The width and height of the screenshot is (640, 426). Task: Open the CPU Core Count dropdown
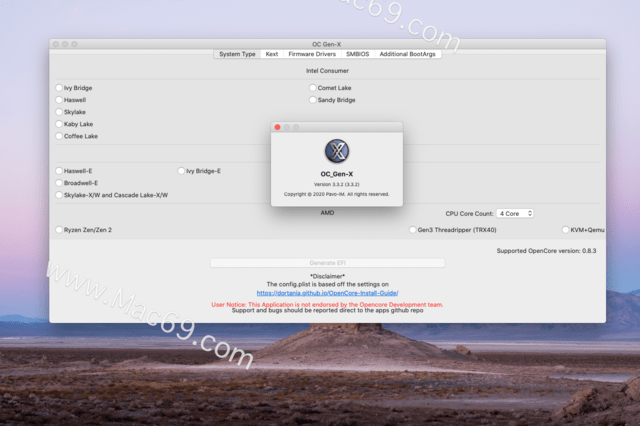tap(515, 213)
